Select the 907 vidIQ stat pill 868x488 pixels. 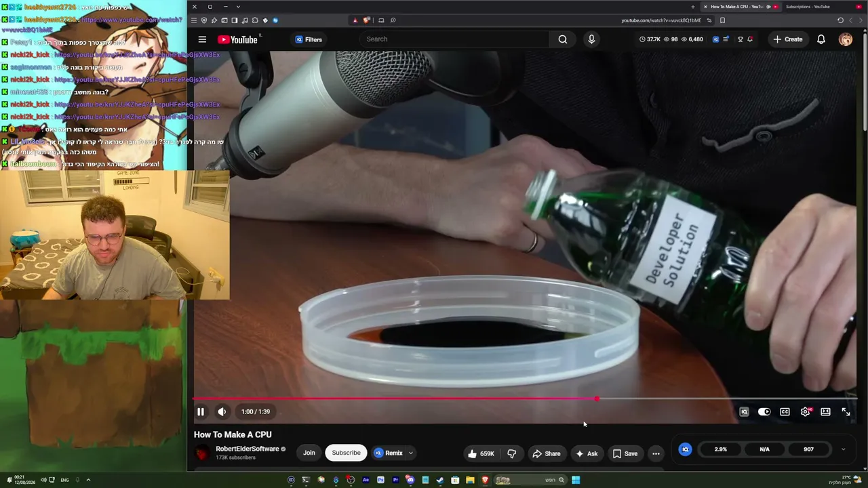click(808, 449)
